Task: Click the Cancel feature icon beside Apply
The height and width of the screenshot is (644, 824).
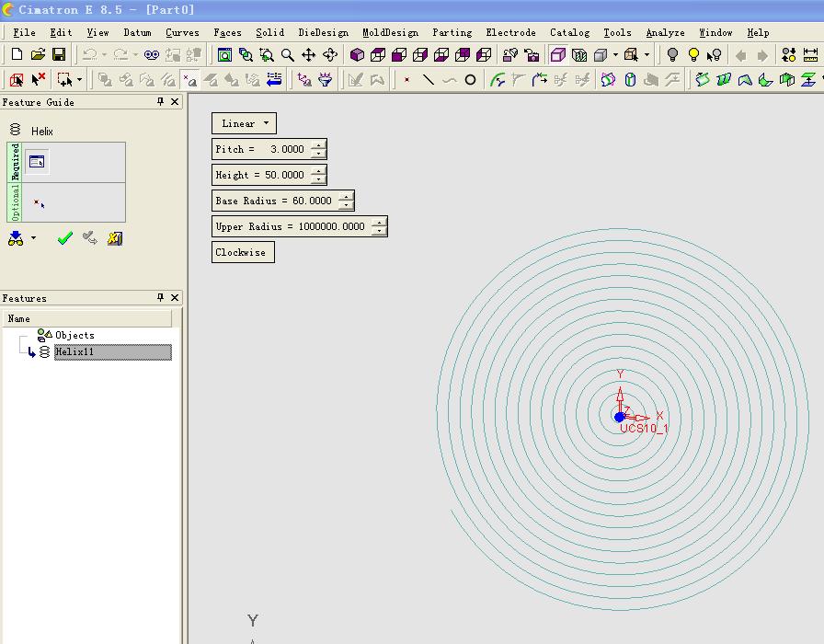Action: 114,238
